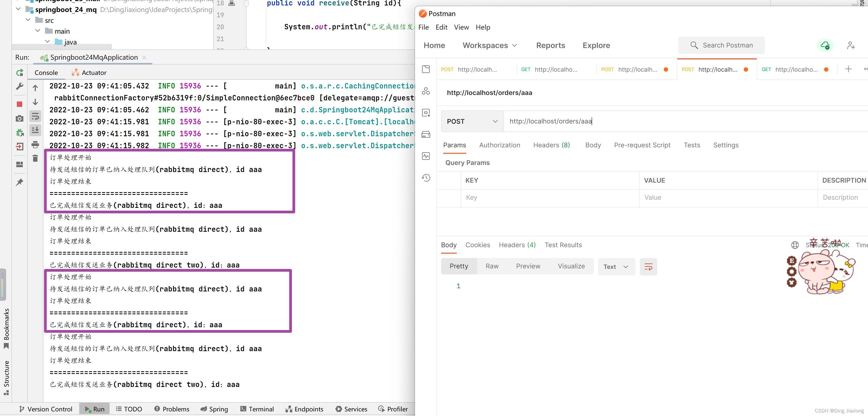Screen dimensions: 868x416
Task: Click the Search Postman field
Action: pos(721,45)
